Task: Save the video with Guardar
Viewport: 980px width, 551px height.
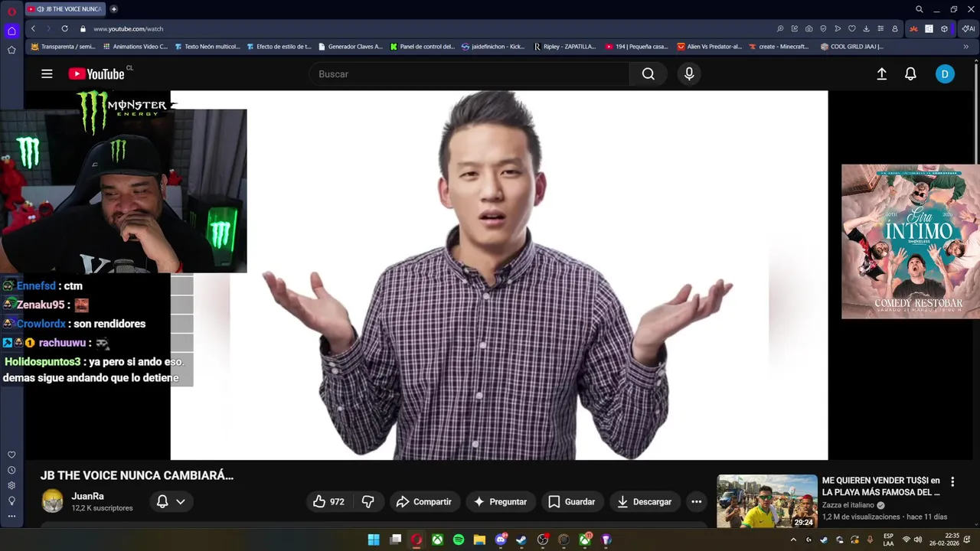Action: pyautogui.click(x=572, y=502)
